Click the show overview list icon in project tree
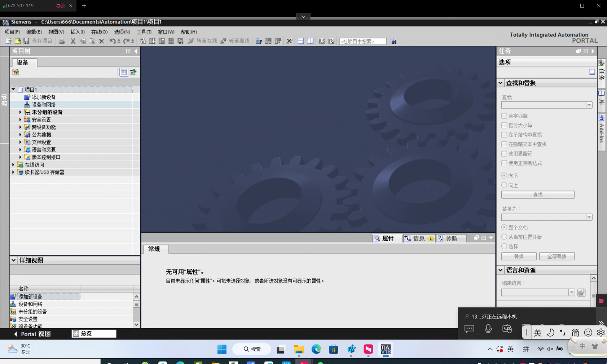The image size is (607, 364). point(124,72)
